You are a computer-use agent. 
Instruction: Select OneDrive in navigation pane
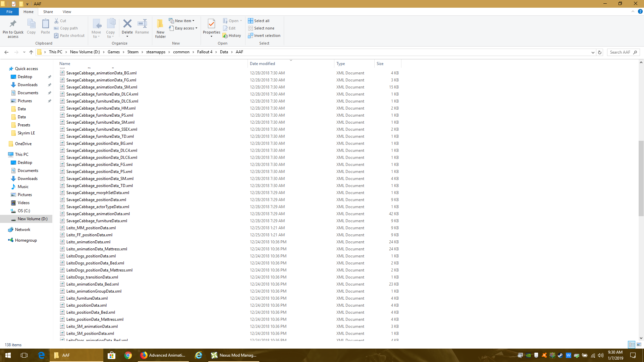coord(23,144)
